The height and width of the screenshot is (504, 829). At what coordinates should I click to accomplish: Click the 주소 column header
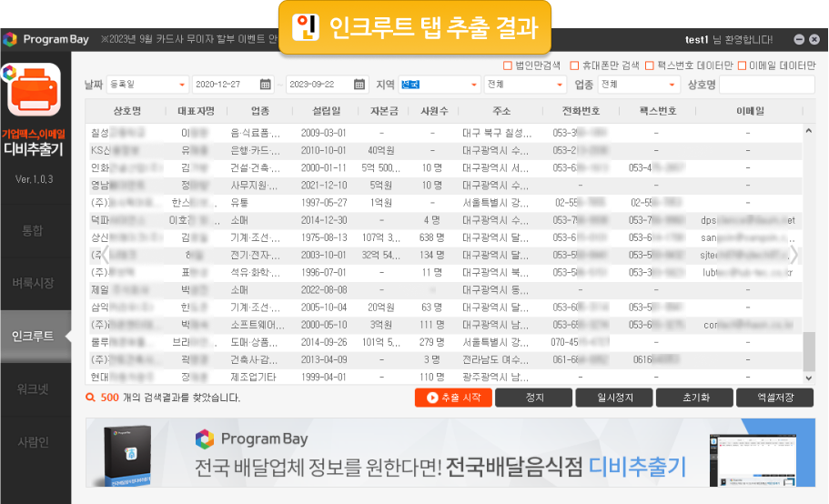tap(501, 111)
